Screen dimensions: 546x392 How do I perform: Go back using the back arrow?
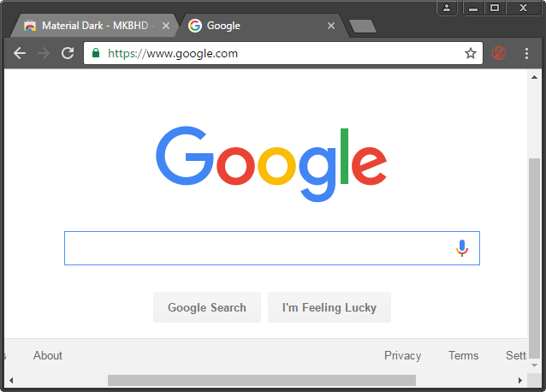click(20, 53)
